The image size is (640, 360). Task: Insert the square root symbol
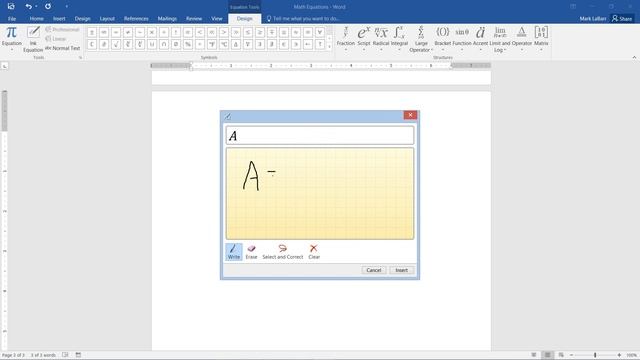click(x=116, y=44)
